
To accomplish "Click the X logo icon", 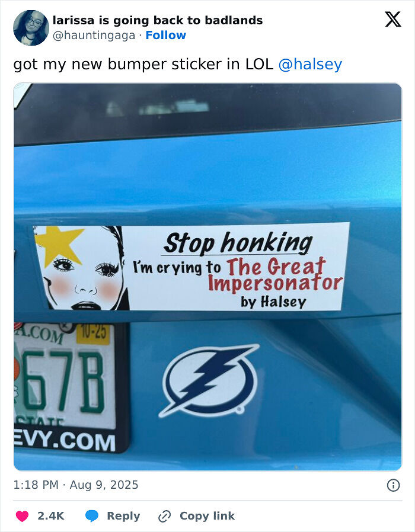I will 393,19.
